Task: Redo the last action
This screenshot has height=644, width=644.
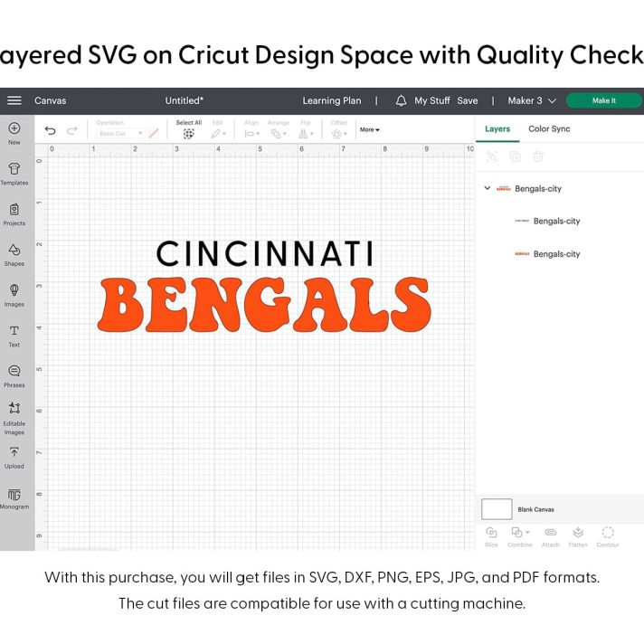Action: click(x=72, y=130)
